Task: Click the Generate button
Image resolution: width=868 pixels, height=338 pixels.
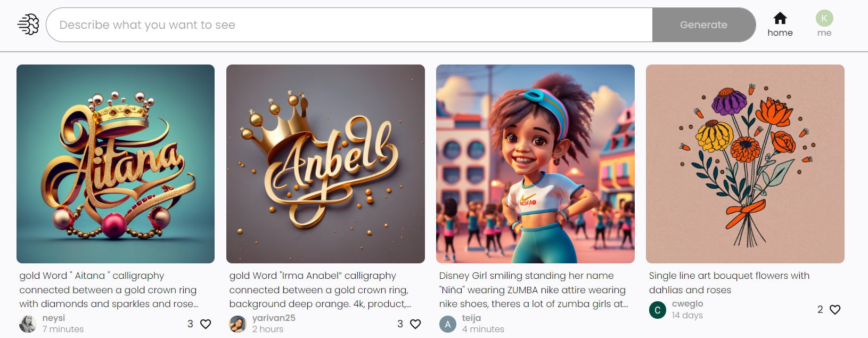Action: coord(703,25)
